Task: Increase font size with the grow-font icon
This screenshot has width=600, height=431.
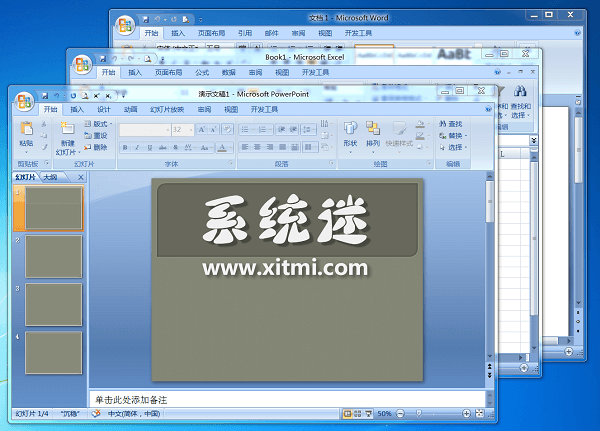Action: (201, 129)
